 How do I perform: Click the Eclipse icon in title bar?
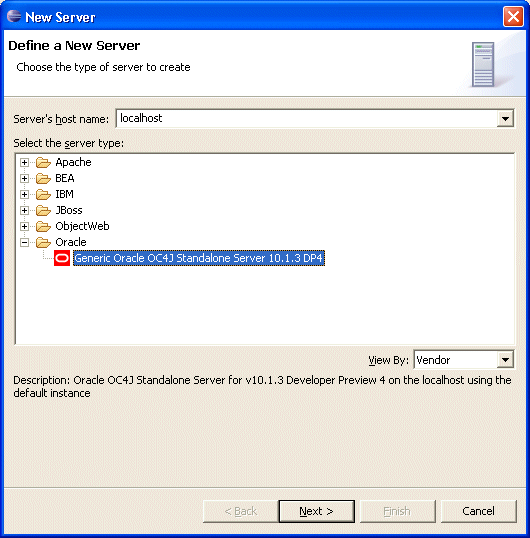(14, 16)
